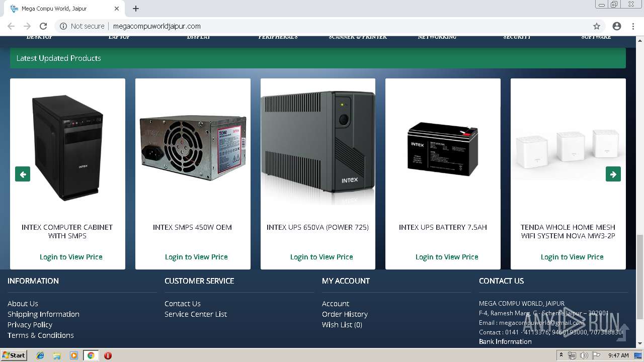This screenshot has height=362, width=644.
Task: Open INTEX COMPUTER CABINET WITH SMPS title
Action: pyautogui.click(x=67, y=231)
